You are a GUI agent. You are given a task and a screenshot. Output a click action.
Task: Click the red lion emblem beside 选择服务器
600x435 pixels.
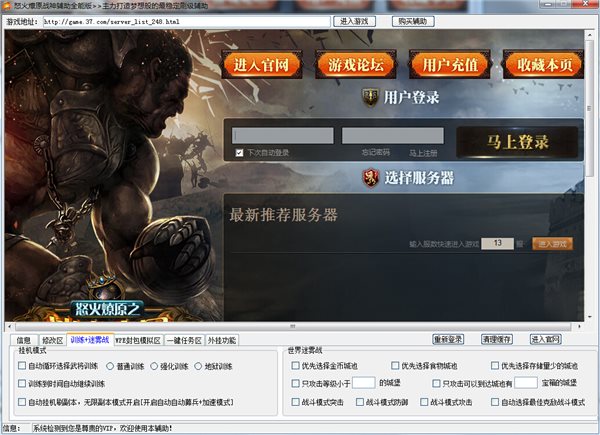click(371, 178)
